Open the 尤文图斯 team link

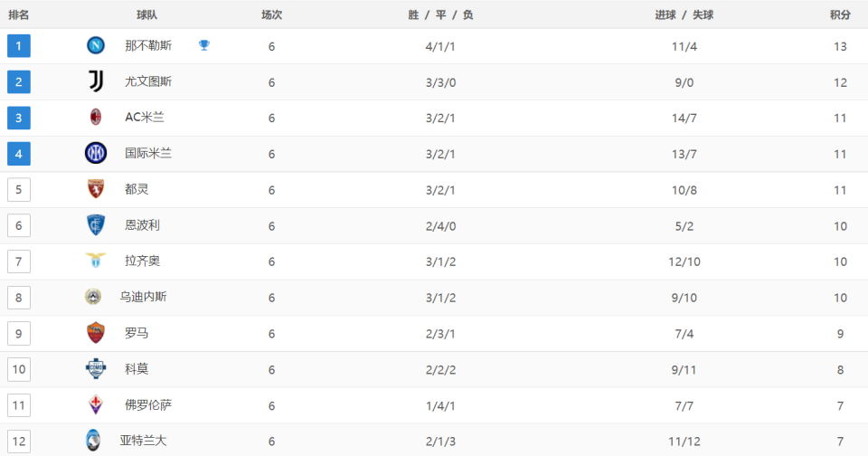148,81
